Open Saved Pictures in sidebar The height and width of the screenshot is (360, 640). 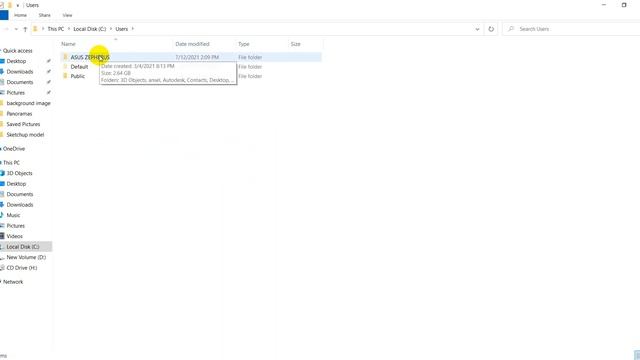[x=23, y=124]
